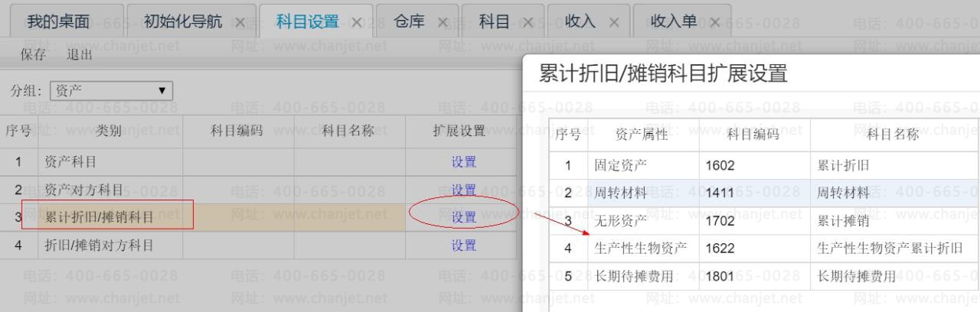Click the 1411 code cell
This screenshot has height=312, width=980.
pos(720,193)
